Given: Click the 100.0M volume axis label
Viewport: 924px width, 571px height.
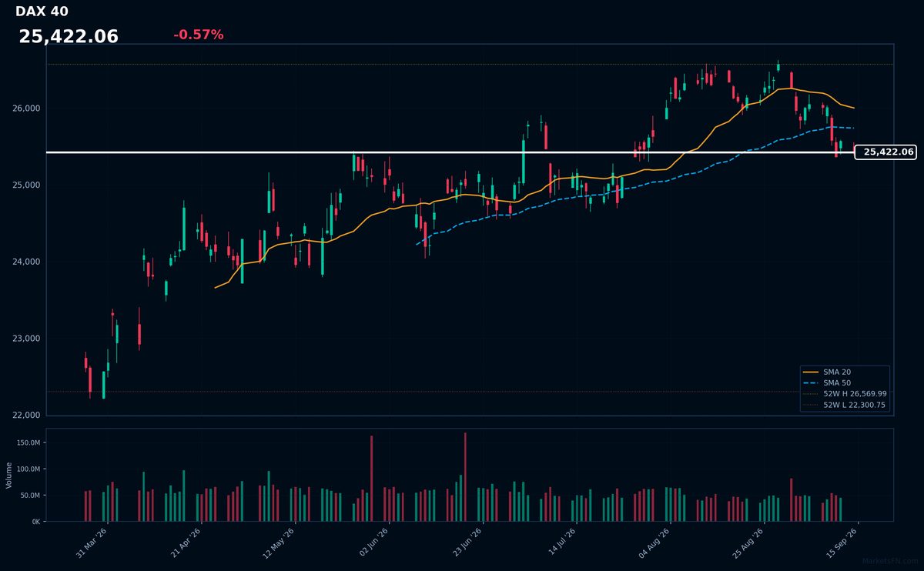Looking at the screenshot, I should pyautogui.click(x=28, y=469).
